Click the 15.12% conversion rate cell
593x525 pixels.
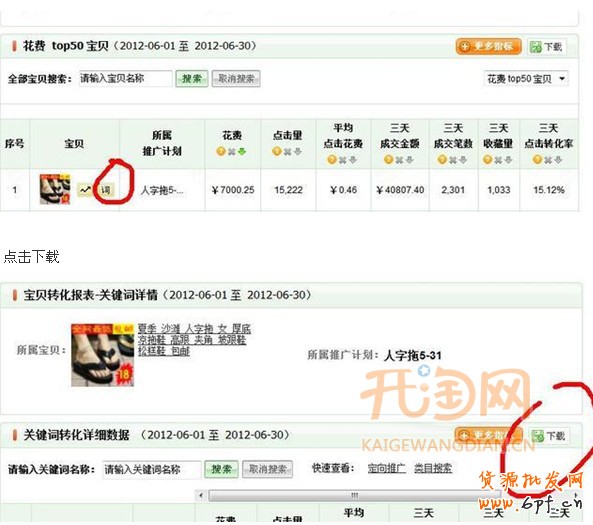pos(549,190)
